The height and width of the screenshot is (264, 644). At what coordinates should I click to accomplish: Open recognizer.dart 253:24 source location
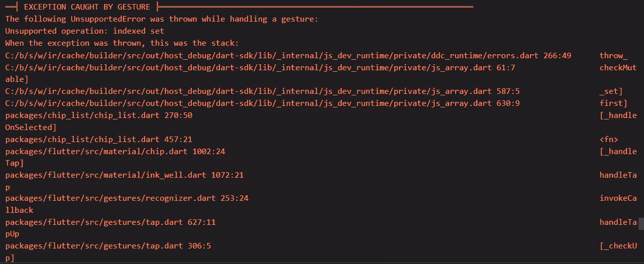[127, 198]
